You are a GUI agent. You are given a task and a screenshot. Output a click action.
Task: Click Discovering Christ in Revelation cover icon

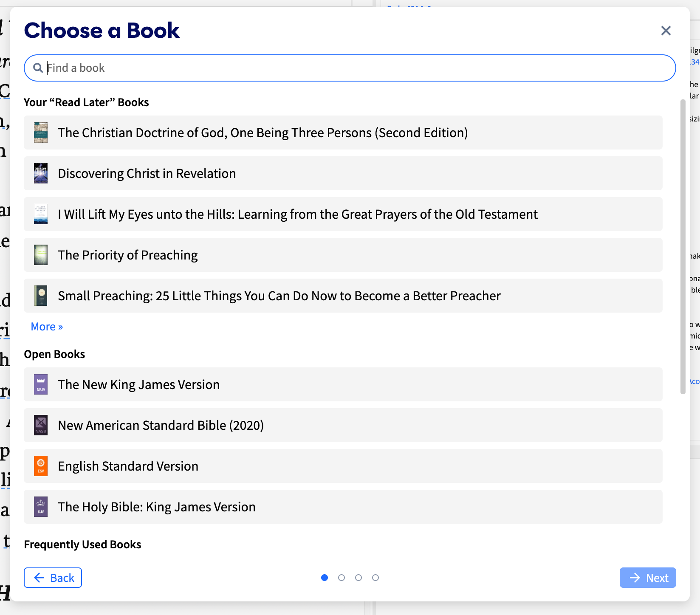[x=41, y=173]
